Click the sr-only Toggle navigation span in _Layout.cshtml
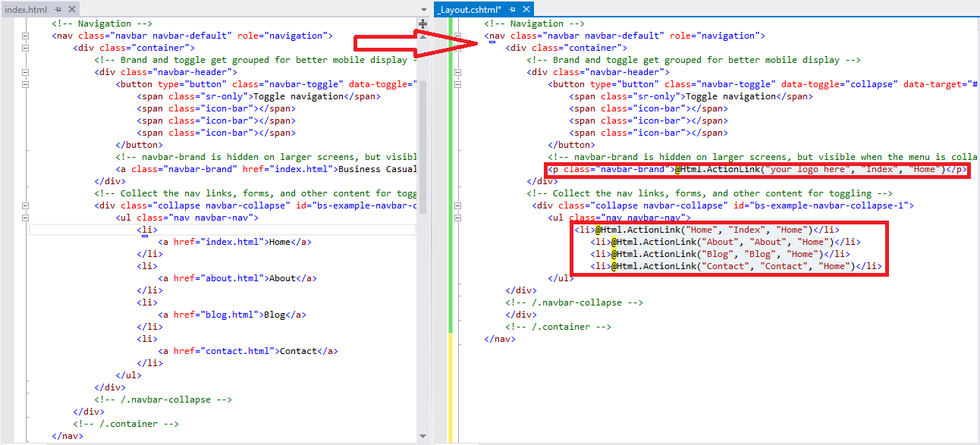The image size is (980, 445). [x=691, y=96]
